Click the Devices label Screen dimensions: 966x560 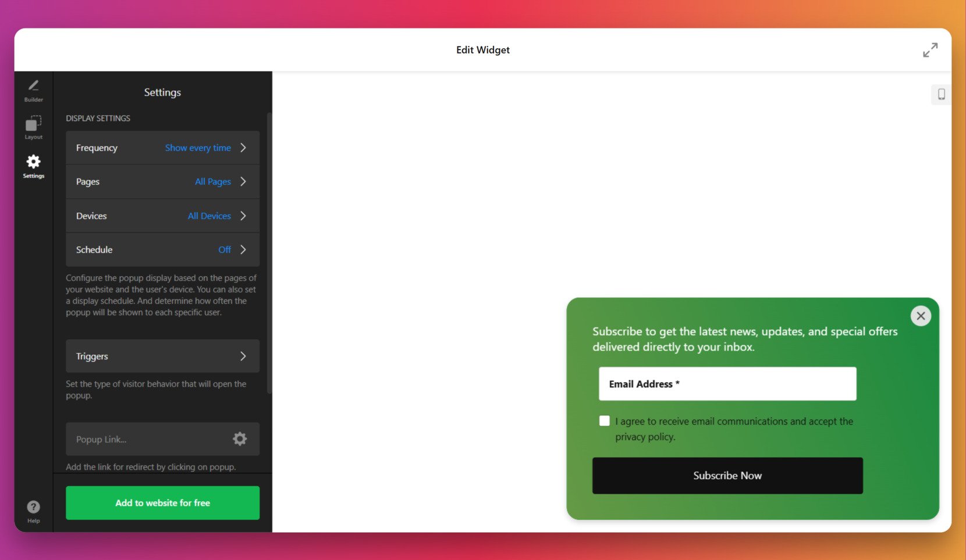91,216
